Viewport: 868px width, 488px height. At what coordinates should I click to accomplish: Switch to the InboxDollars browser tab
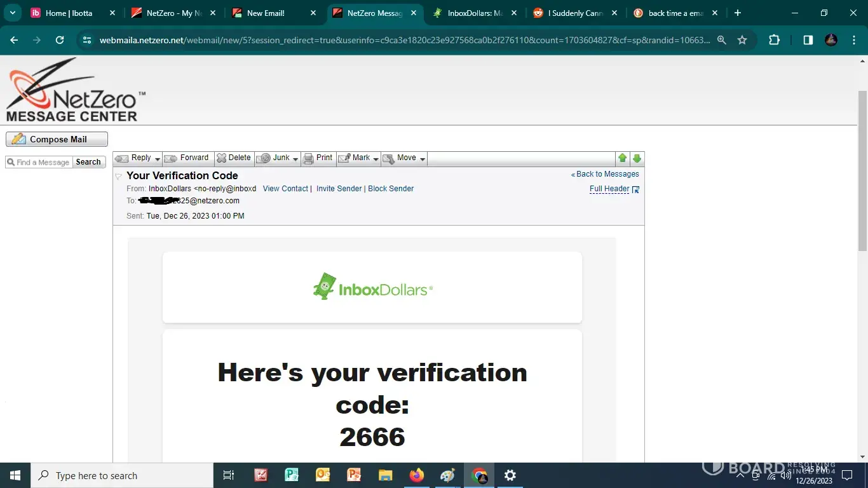475,13
